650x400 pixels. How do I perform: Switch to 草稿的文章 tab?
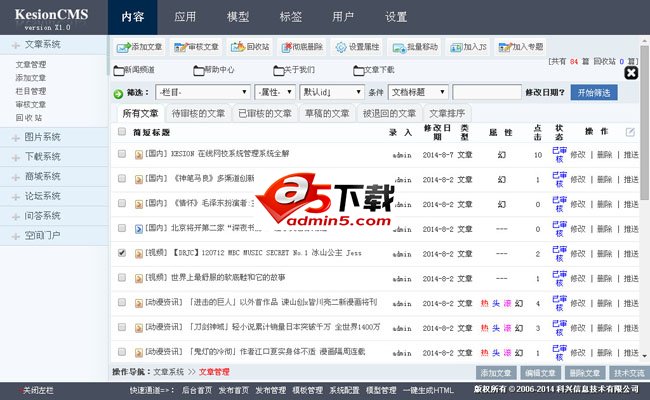coord(327,113)
